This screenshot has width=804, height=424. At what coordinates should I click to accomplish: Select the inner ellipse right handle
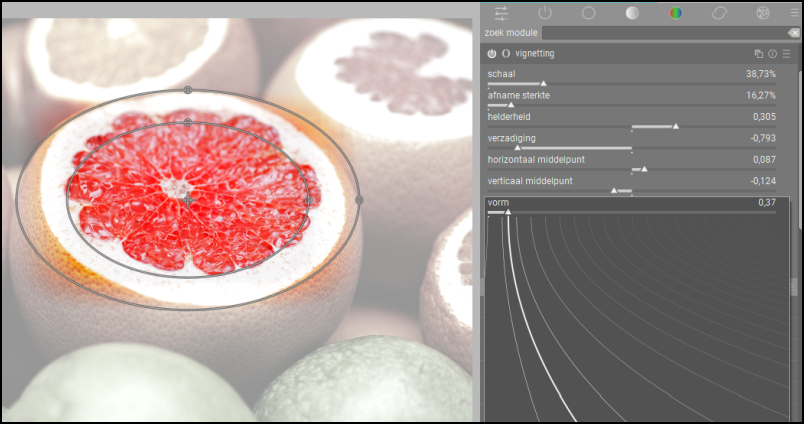click(x=309, y=200)
